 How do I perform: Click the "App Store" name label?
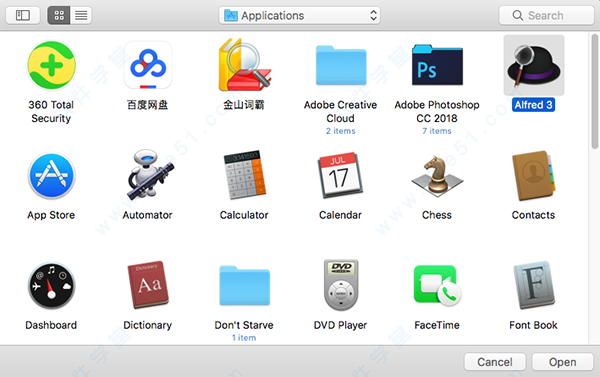tap(51, 215)
